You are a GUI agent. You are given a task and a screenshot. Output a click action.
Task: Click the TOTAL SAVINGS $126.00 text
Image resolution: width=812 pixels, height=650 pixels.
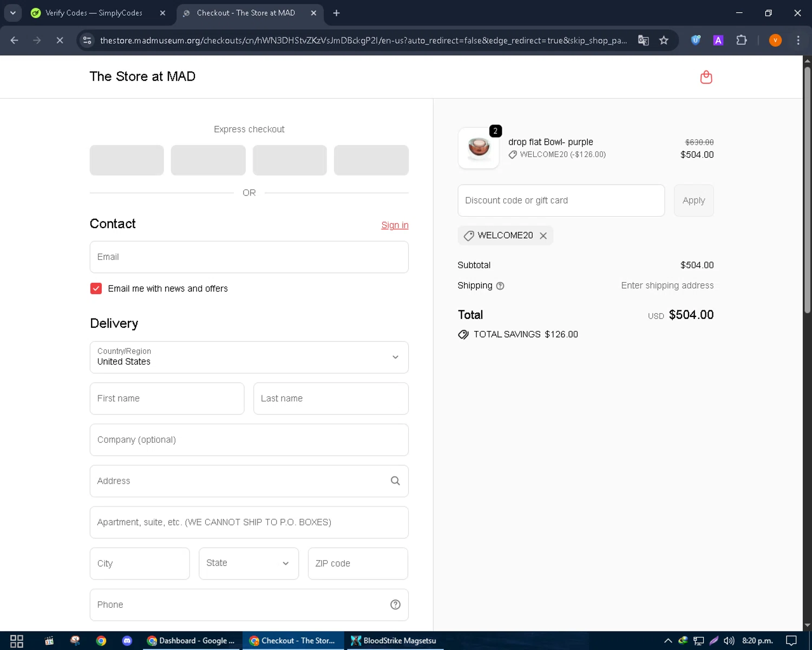pyautogui.click(x=526, y=335)
